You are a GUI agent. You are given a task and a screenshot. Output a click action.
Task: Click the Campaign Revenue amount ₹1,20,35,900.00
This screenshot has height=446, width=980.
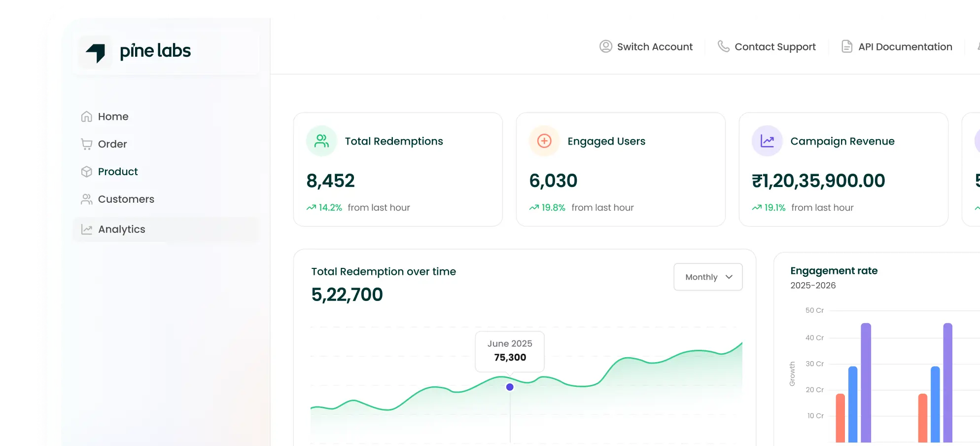(818, 181)
